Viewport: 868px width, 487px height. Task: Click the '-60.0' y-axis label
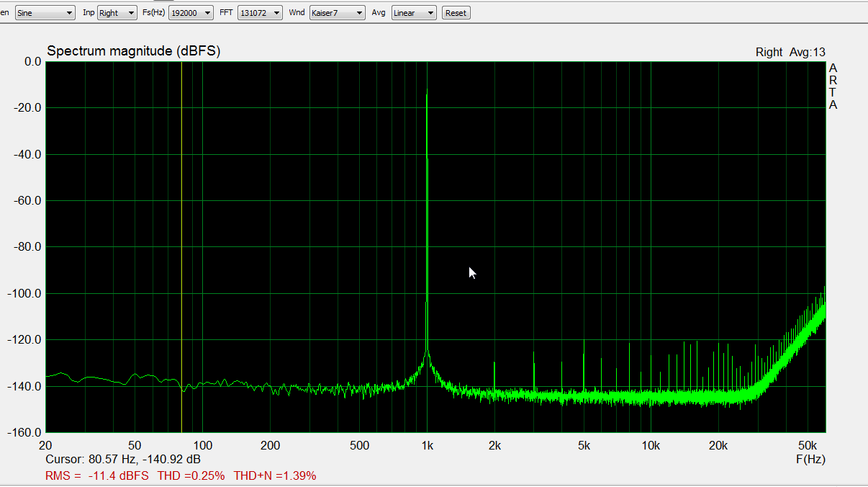[x=28, y=201]
